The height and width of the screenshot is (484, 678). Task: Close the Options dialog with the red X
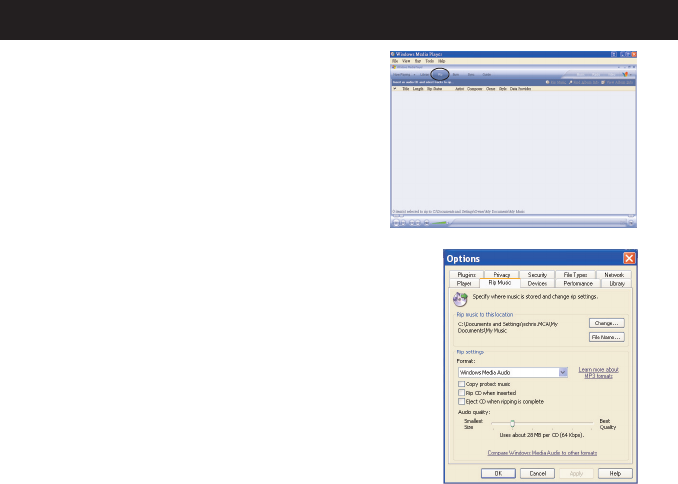coord(629,258)
